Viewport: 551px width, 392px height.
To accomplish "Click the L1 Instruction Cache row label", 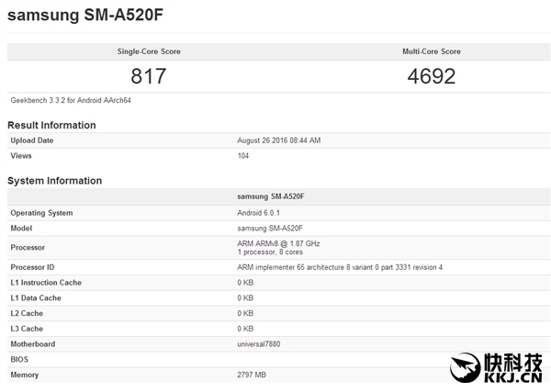I will coord(46,283).
